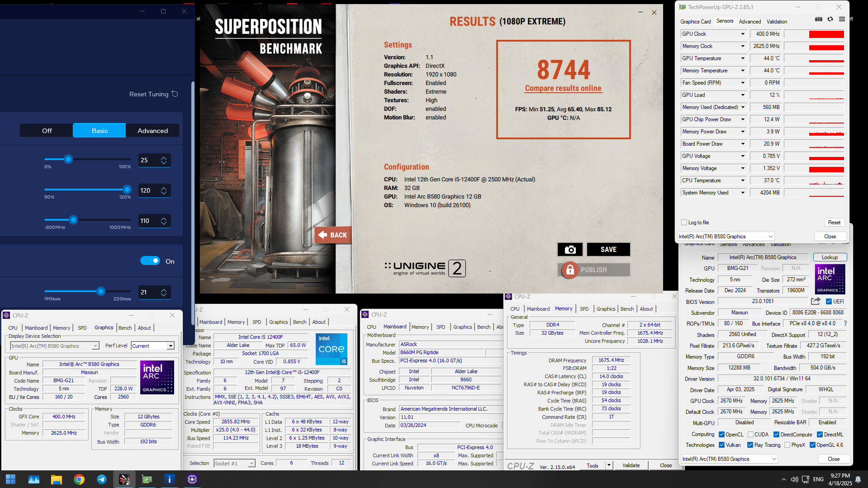Click the GPU-Z refresh sensors icon
868x488 pixels.
(830, 19)
